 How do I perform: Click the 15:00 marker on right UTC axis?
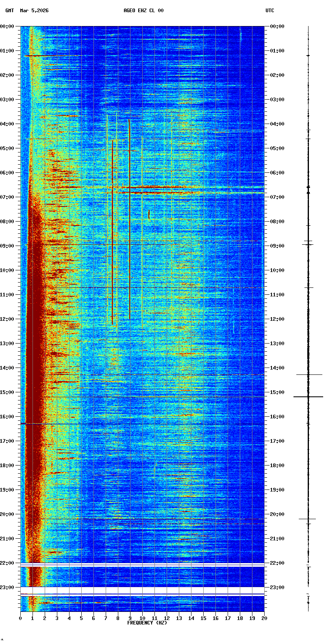click(x=277, y=392)
